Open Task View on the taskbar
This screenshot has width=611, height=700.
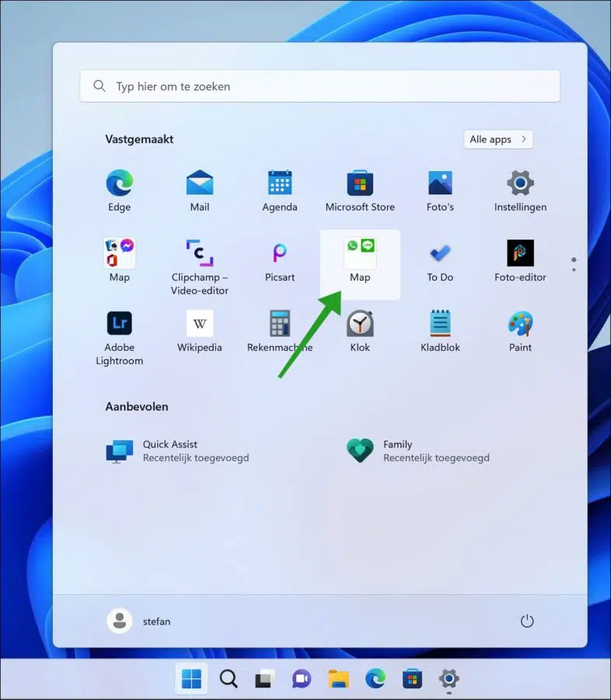[264, 679]
